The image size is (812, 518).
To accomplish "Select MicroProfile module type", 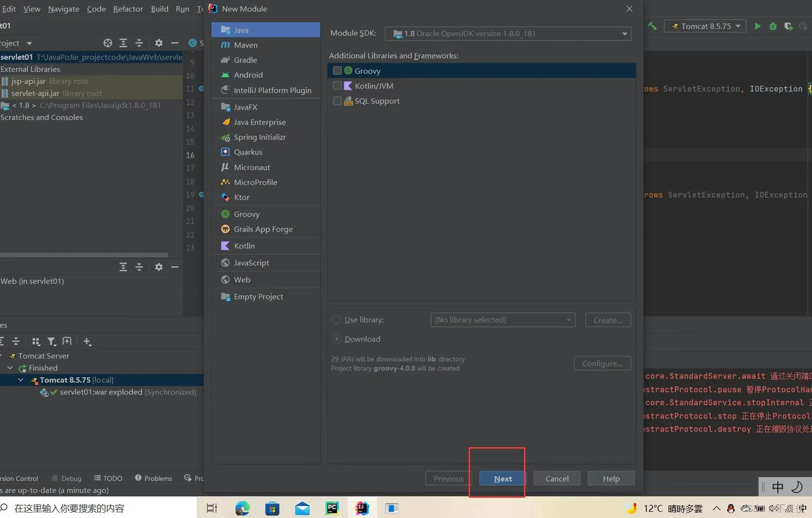I will tap(266, 182).
